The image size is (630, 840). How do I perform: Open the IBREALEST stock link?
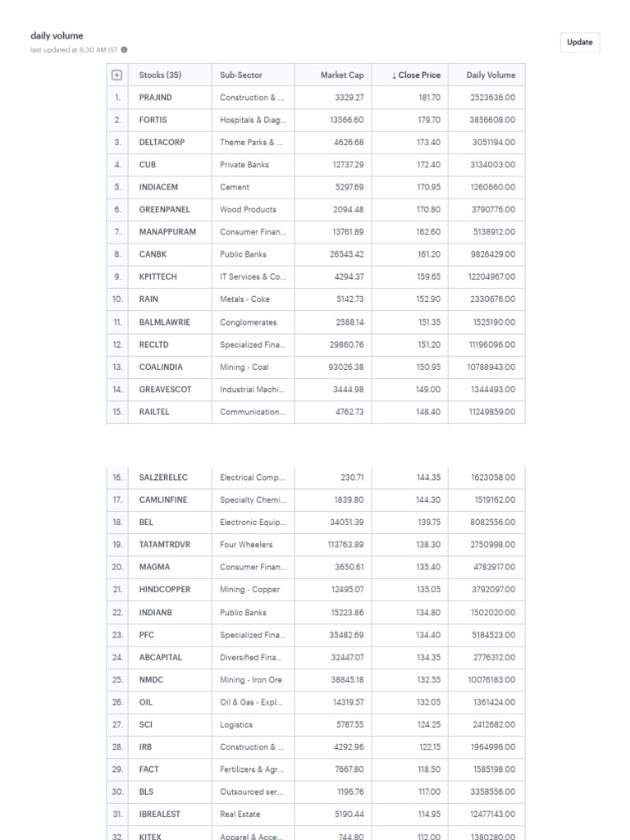[160, 815]
